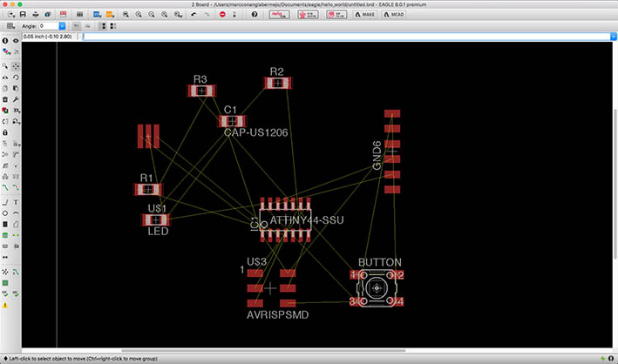Zoom to selection area icon
This screenshot has height=364, width=618.
click(x=178, y=15)
